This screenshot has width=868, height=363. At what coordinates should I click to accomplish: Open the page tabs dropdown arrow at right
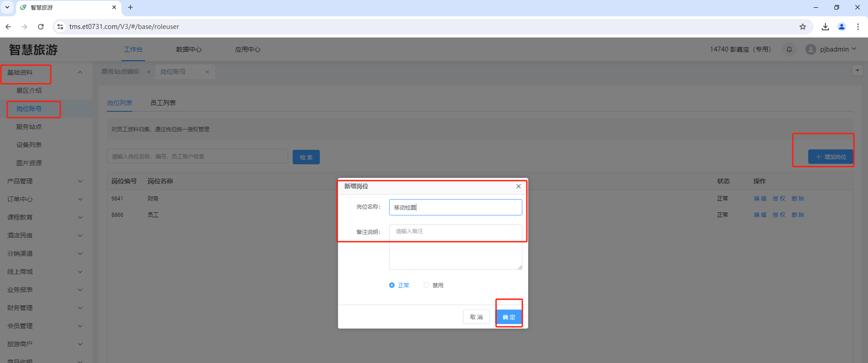pos(857,71)
